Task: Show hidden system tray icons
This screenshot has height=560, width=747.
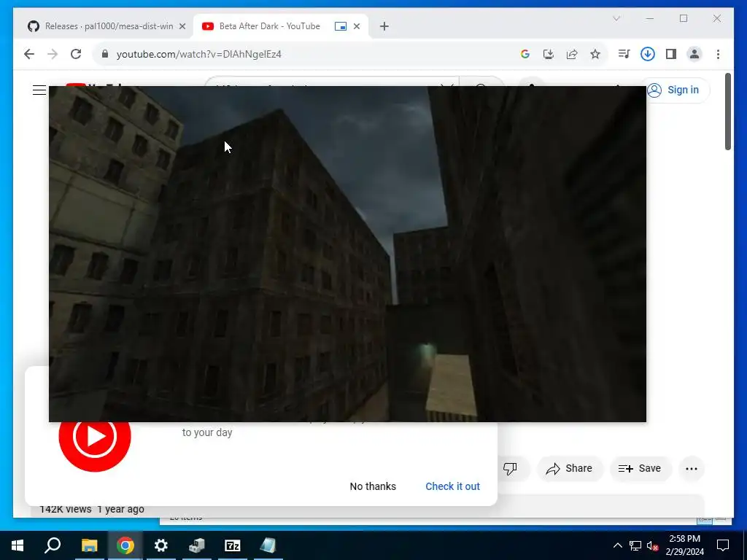Action: coord(617,545)
